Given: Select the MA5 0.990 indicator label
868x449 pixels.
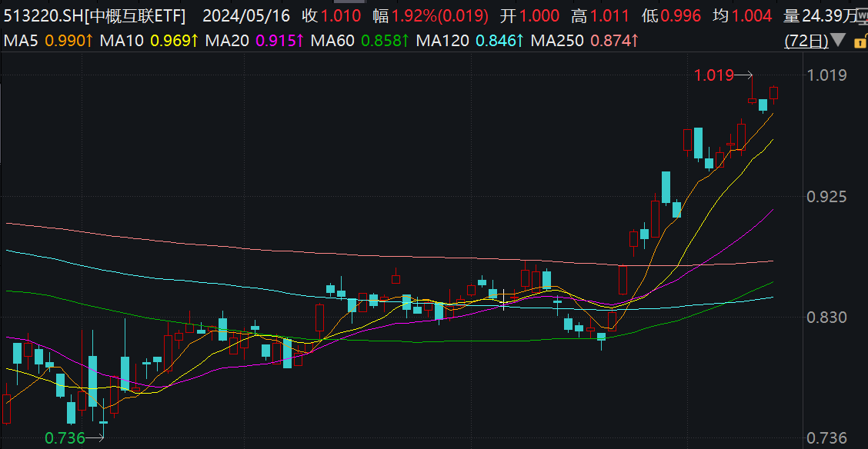Looking at the screenshot, I should pos(48,41).
